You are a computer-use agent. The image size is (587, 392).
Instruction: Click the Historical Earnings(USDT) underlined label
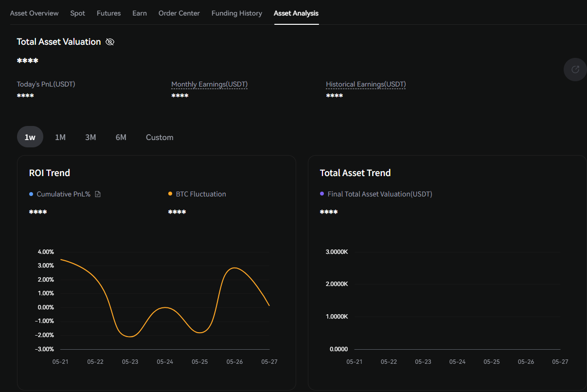[366, 84]
